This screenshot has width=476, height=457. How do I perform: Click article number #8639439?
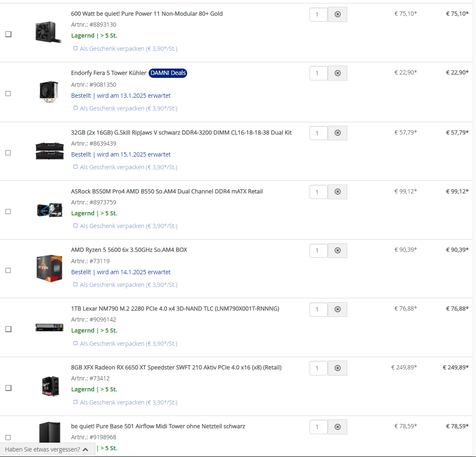point(102,143)
